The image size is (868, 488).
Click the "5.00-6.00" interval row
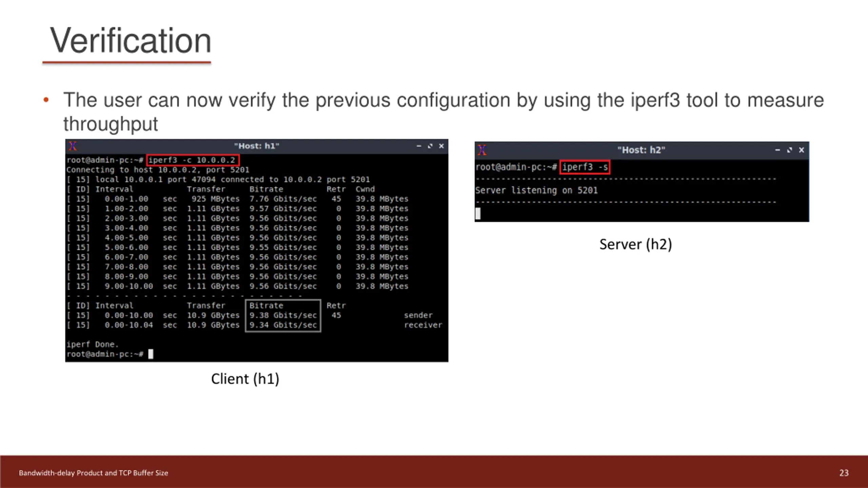pyautogui.click(x=237, y=247)
